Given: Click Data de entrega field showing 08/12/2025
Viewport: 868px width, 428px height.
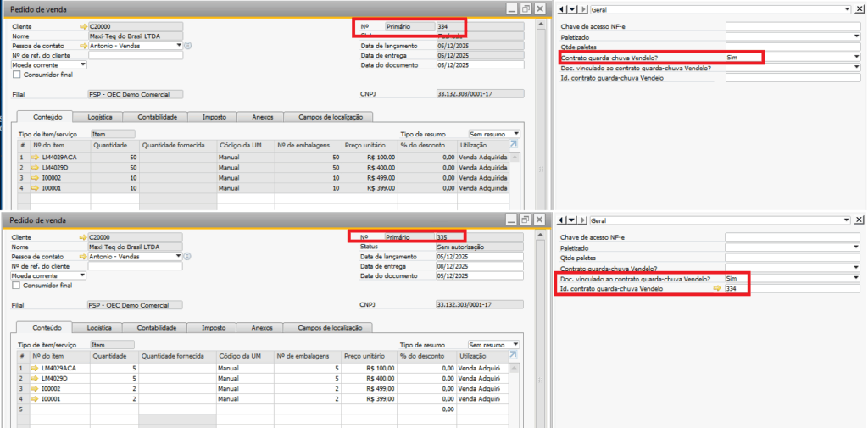Looking at the screenshot, I should click(480, 266).
